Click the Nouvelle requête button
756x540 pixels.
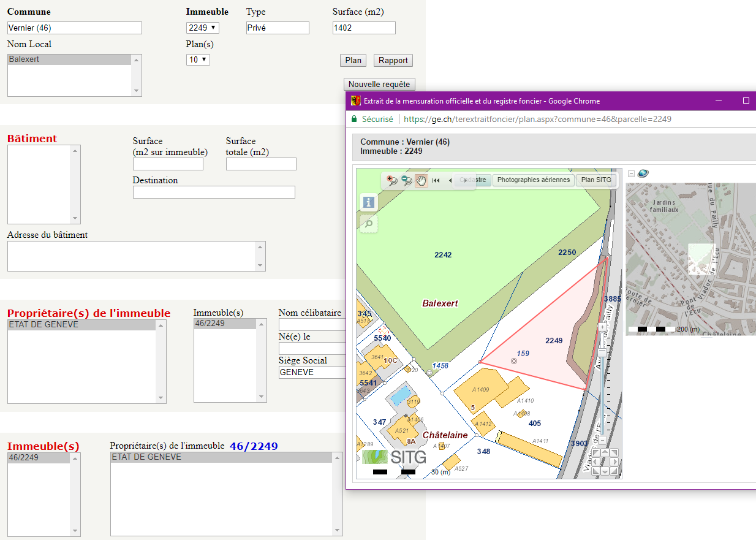click(380, 84)
